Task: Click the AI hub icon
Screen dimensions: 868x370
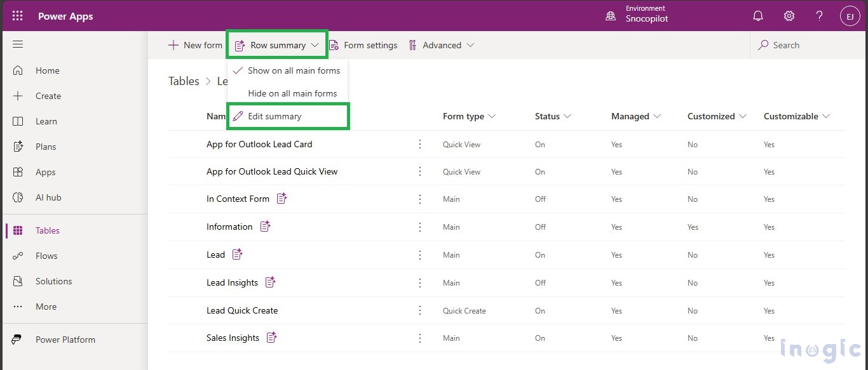Action: tap(18, 197)
